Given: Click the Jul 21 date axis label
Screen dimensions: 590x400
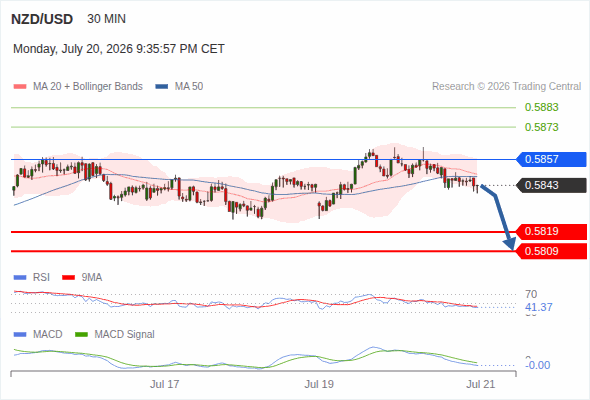Looking at the screenshot, I should [x=481, y=384].
